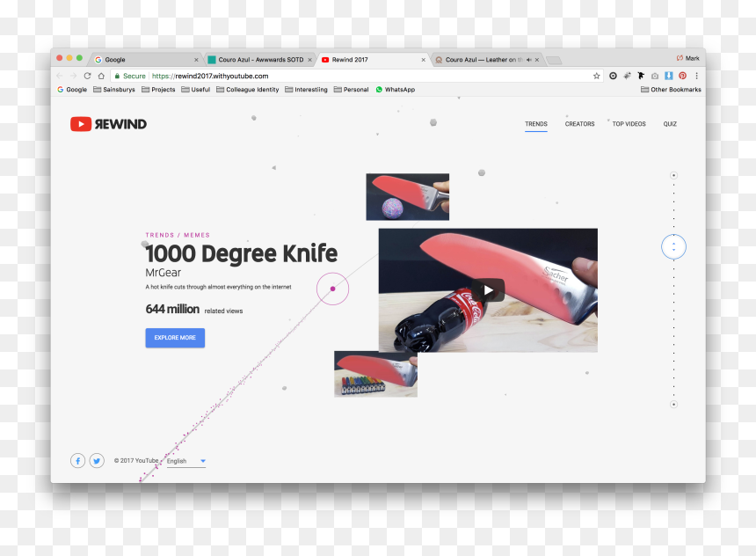Open the Sainsburys bookmark folder

[114, 89]
